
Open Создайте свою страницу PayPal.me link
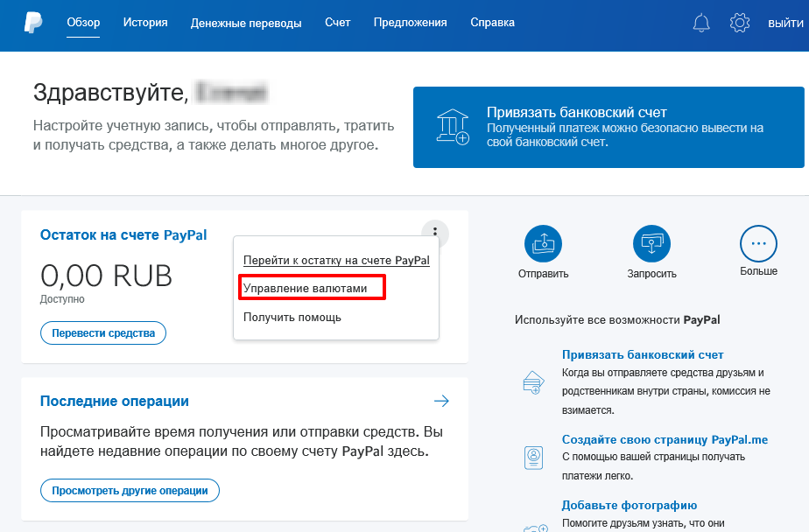point(665,440)
